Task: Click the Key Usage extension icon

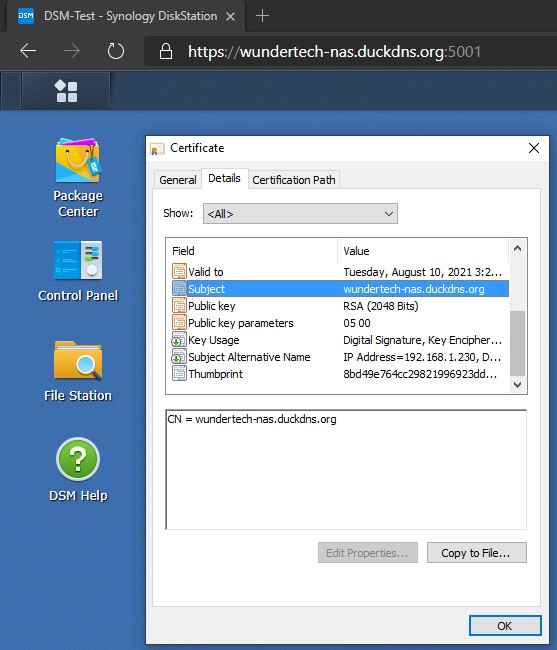Action: [x=179, y=340]
